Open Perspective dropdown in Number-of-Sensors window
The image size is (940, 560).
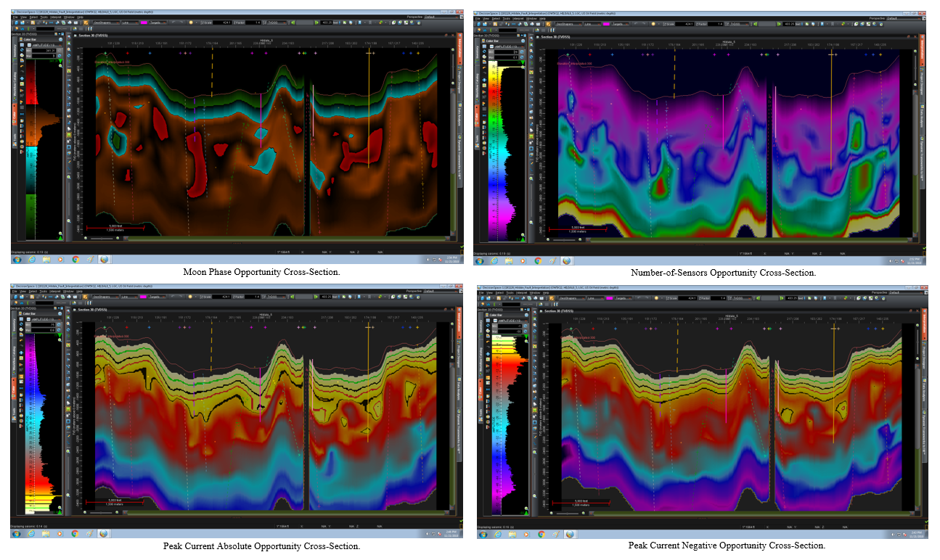point(903,17)
